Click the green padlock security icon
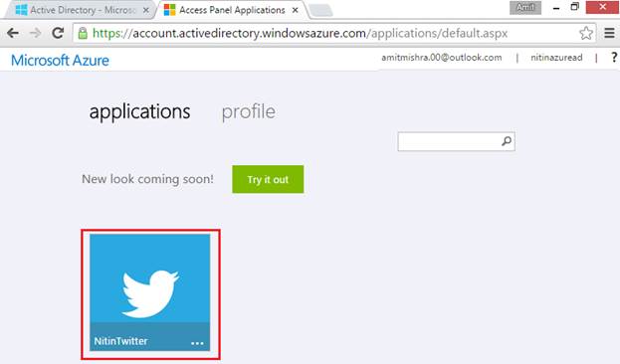This screenshot has width=620, height=364. click(83, 33)
